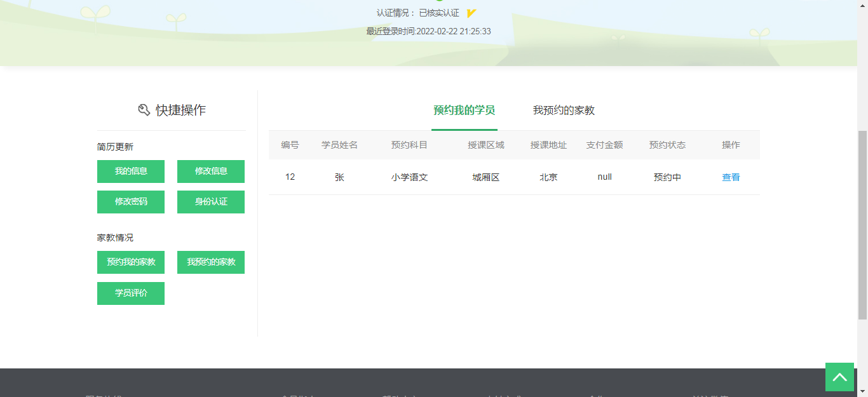Switch to the 预约我的学员 tab
This screenshot has width=868, height=397.
coord(464,111)
